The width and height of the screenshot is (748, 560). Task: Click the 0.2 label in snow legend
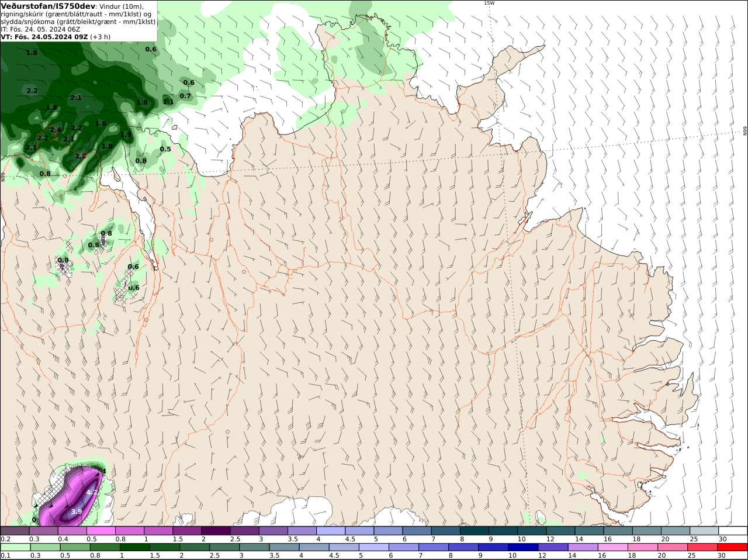(6, 538)
